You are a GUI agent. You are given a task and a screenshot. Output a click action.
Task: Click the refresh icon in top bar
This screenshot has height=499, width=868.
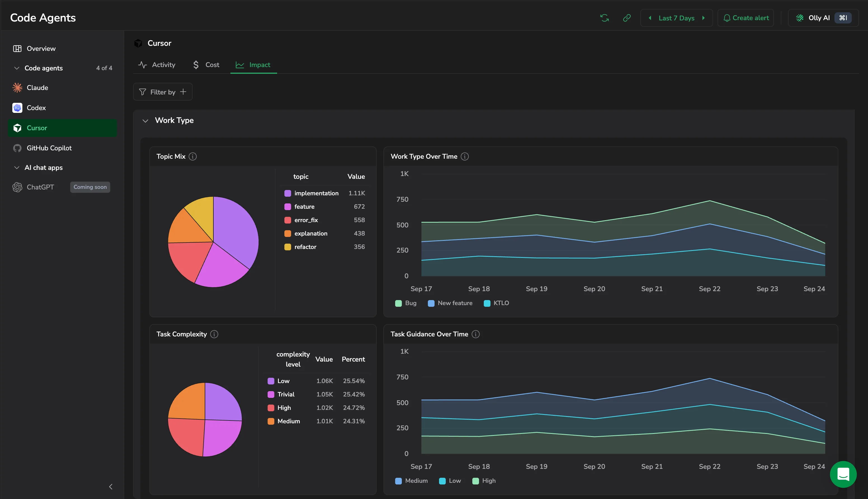pyautogui.click(x=604, y=18)
